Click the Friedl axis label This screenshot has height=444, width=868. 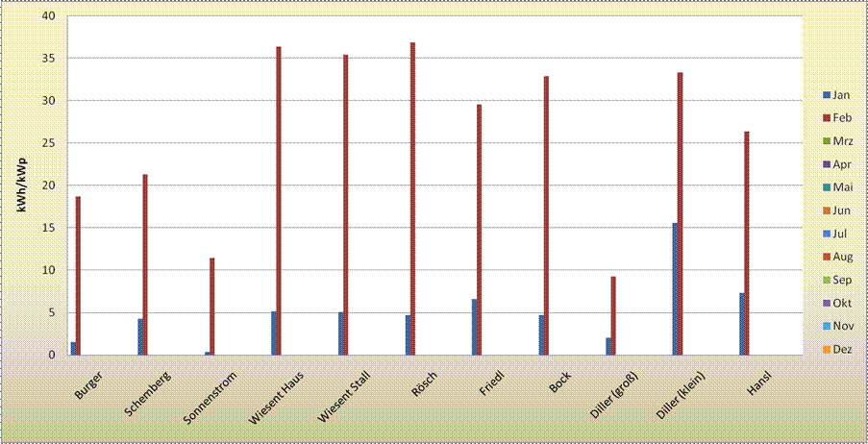point(491,383)
